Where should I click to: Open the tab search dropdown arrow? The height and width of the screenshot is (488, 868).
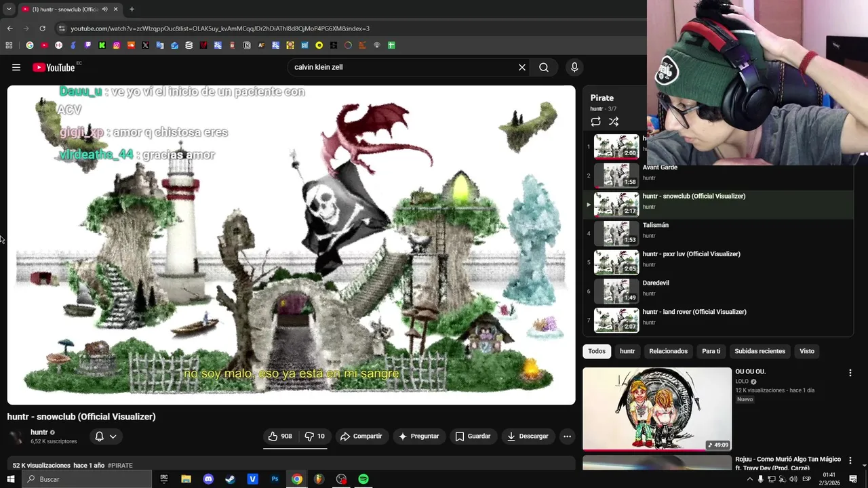(x=9, y=9)
